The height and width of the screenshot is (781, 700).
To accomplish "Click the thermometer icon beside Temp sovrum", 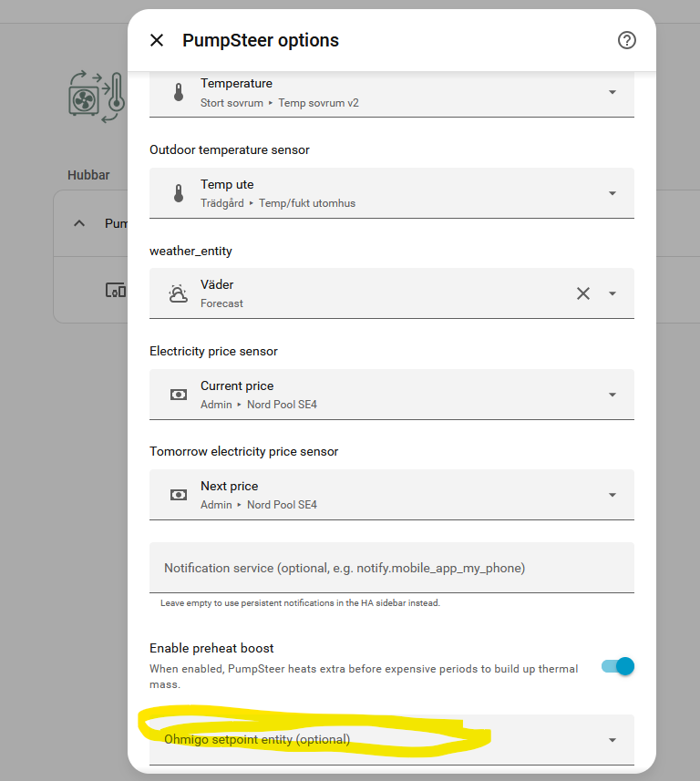I will (x=179, y=93).
